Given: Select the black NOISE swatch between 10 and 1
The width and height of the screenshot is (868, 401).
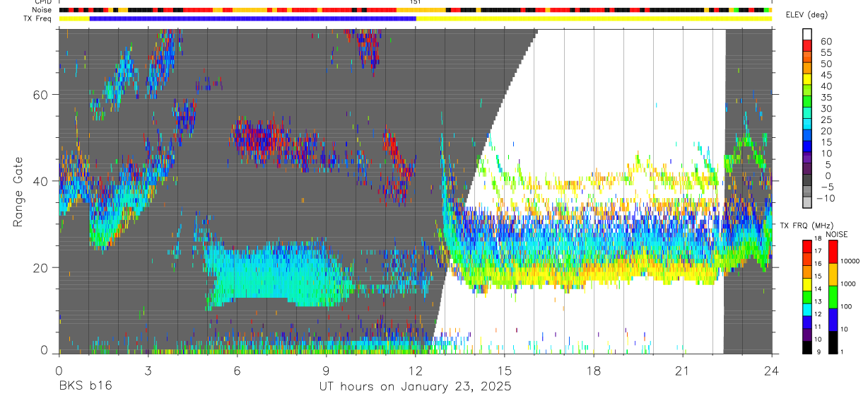Looking at the screenshot, I should [x=832, y=342].
